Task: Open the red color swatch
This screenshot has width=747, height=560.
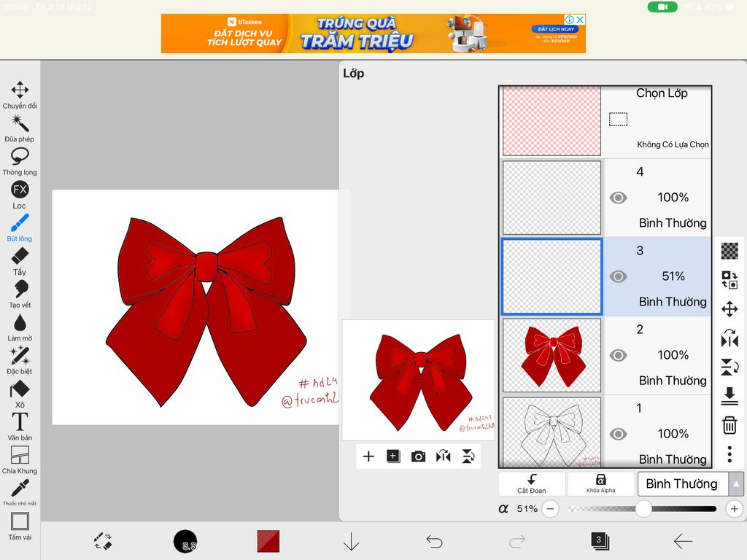Action: (x=268, y=542)
